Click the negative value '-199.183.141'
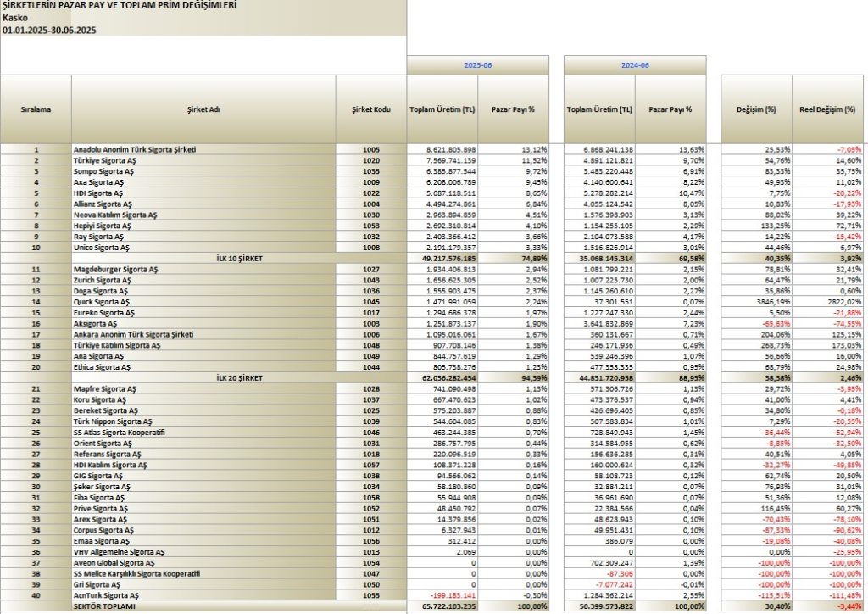Viewport: 868px width, 614px height. (453, 595)
